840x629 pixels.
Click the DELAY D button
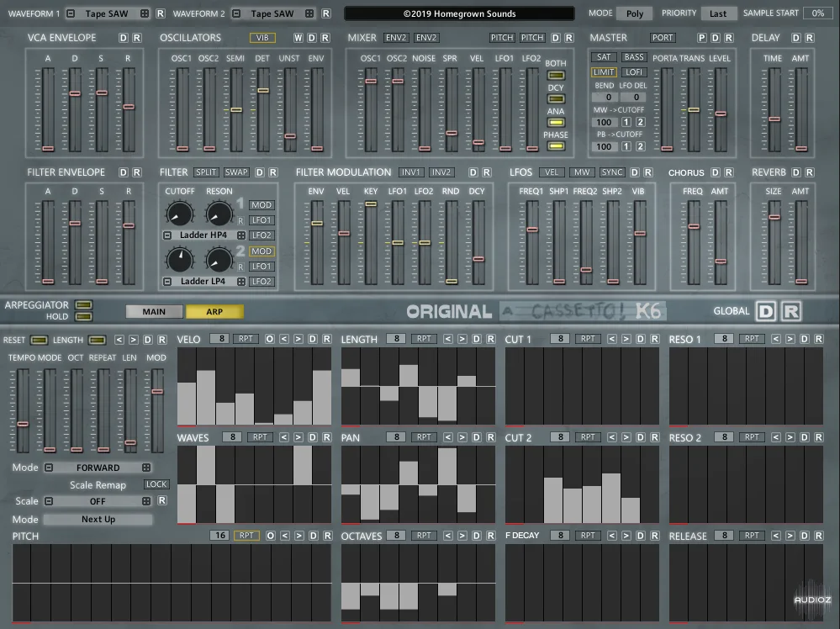click(796, 38)
